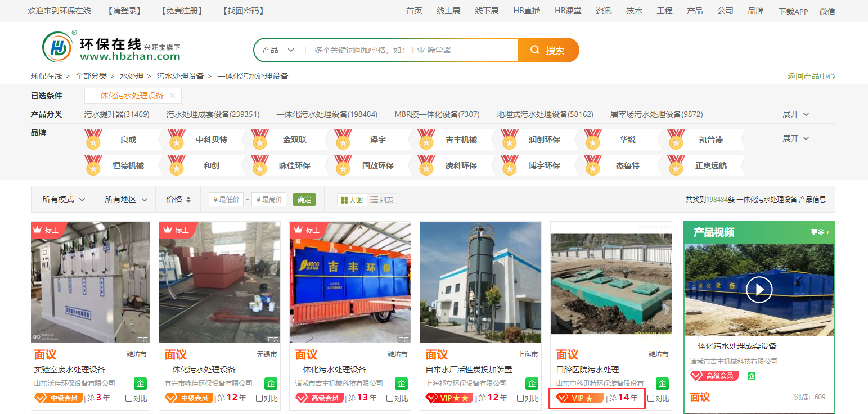Enable 对比 checkbox for 口腔医院污水处理
Image resolution: width=868 pixels, height=414 pixels.
651,398
